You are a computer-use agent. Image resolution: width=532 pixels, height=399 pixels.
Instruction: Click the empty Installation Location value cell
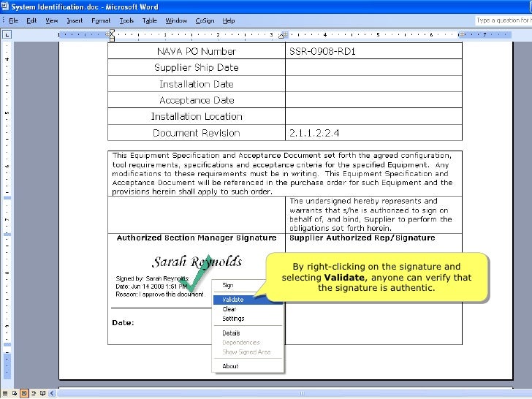(373, 116)
